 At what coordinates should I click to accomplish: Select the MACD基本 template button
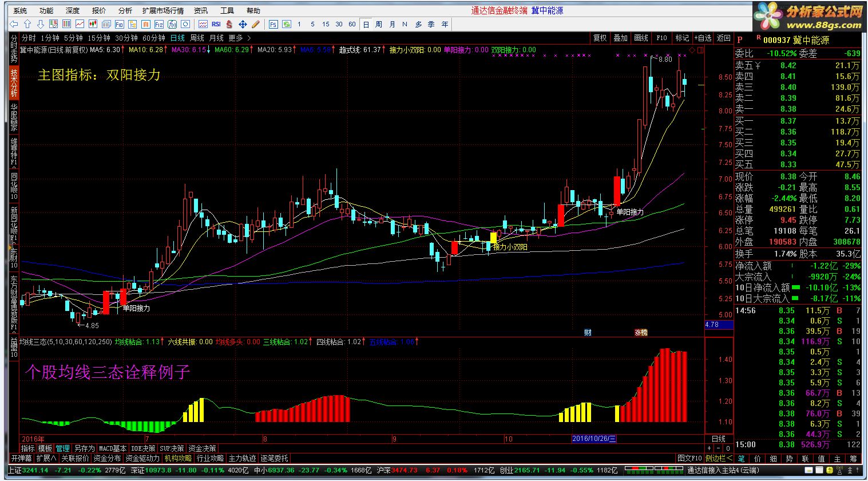113,448
